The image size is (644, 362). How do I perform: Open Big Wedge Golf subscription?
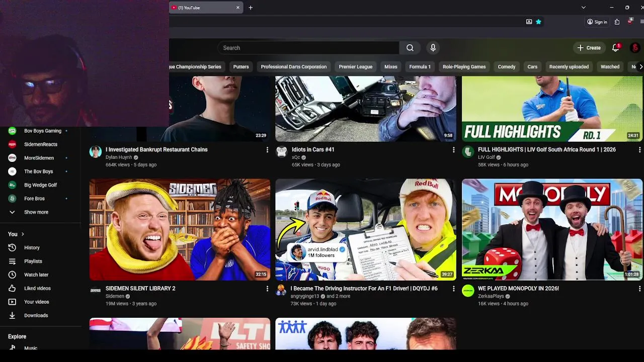40,185
